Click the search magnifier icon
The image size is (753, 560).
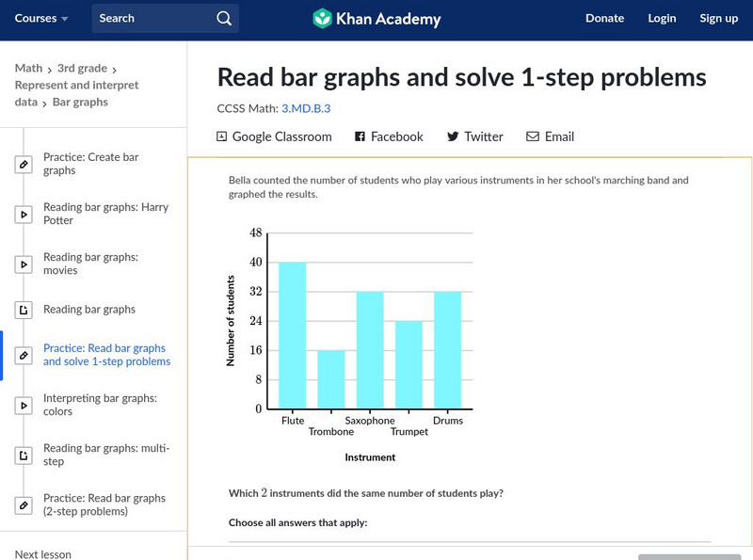[224, 18]
